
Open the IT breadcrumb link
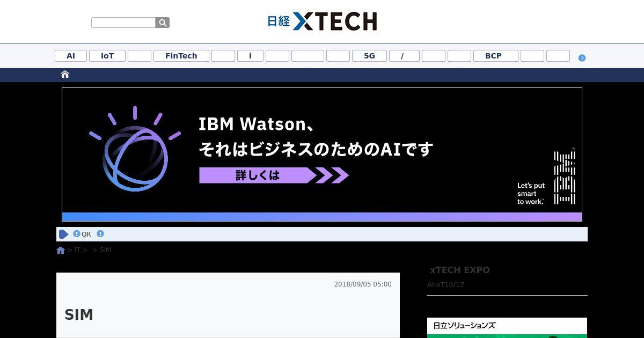pyautogui.click(x=77, y=250)
